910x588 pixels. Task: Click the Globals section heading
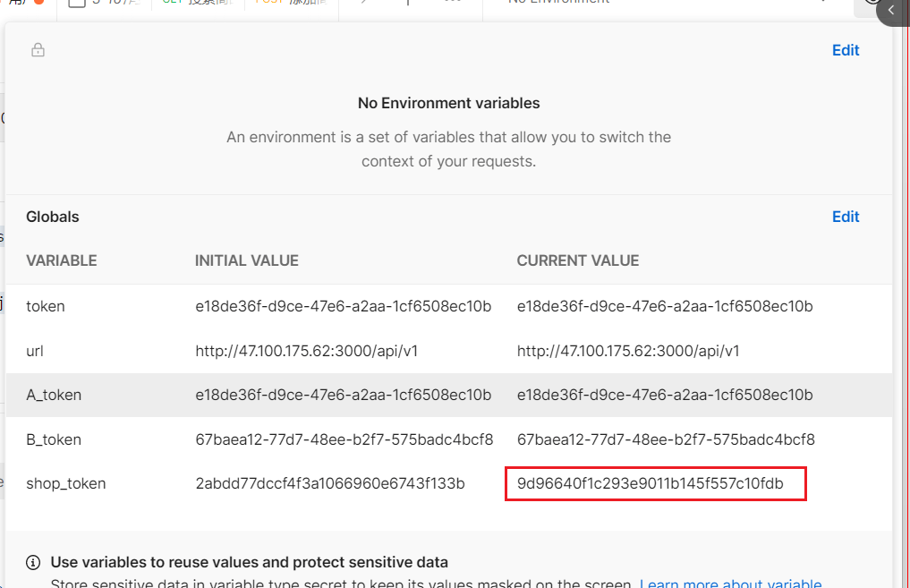(53, 217)
